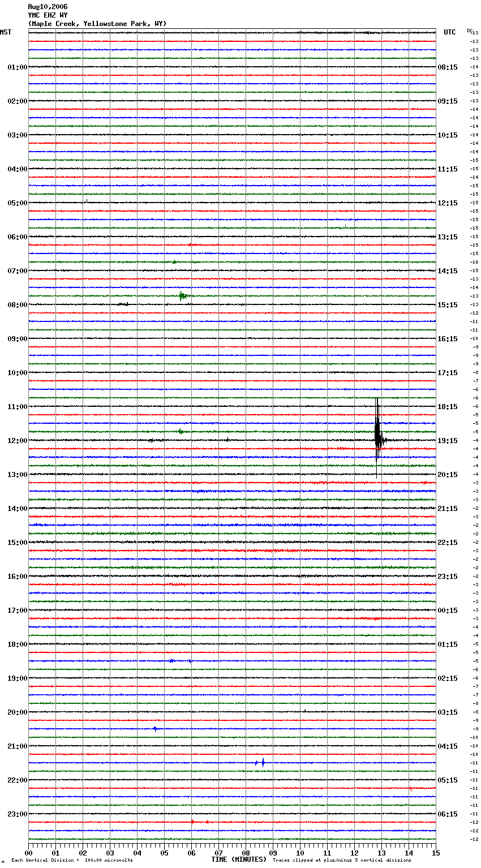The width and height of the screenshot is (481, 868).
Task: Click the Maple Creek, Yellowstone Park location title
Action: coord(97,24)
